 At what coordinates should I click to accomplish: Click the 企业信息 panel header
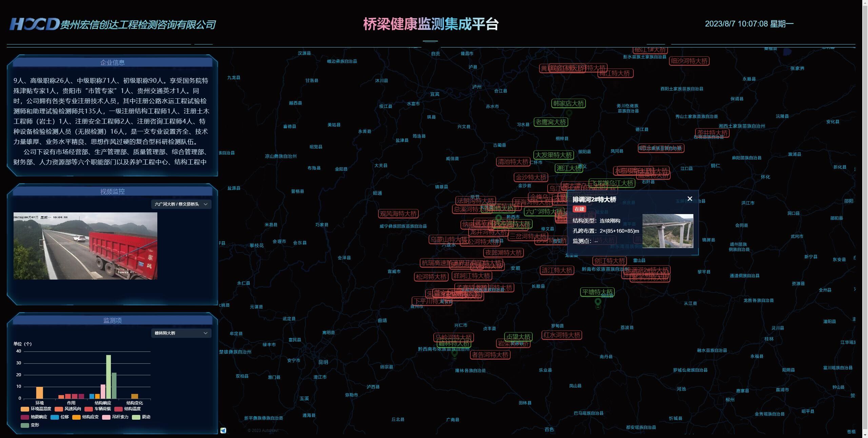coord(112,63)
